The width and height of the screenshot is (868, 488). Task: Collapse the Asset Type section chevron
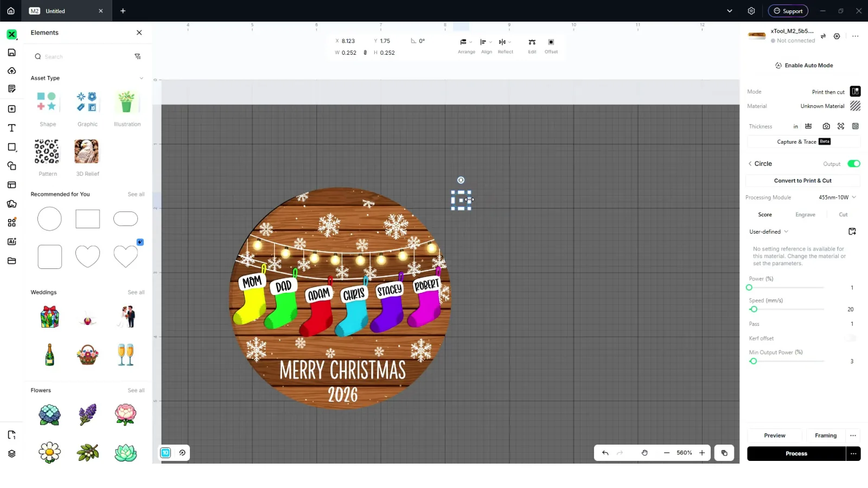point(142,78)
